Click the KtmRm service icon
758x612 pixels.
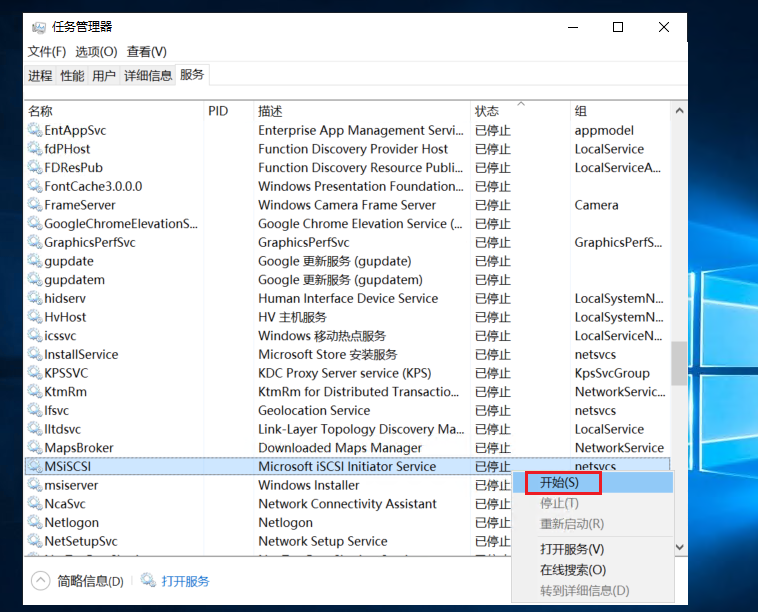pyautogui.click(x=35, y=392)
